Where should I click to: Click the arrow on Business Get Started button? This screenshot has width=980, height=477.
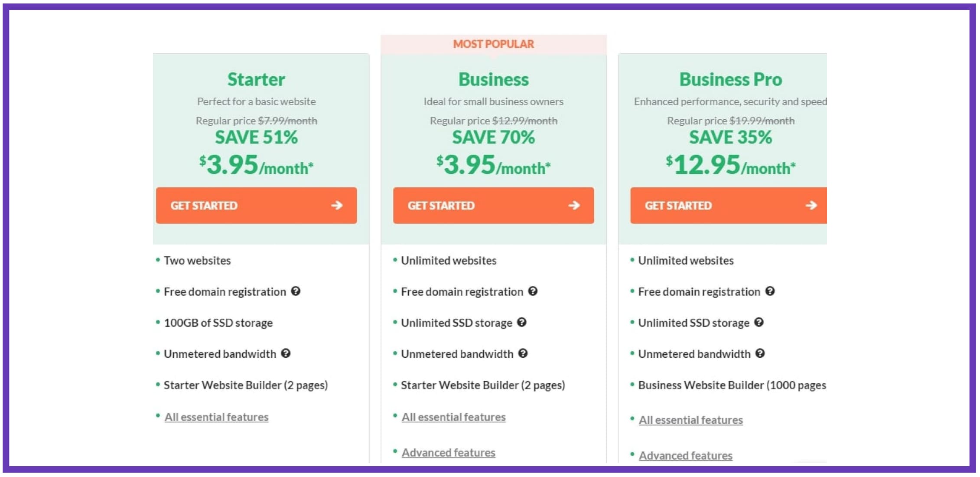574,205
